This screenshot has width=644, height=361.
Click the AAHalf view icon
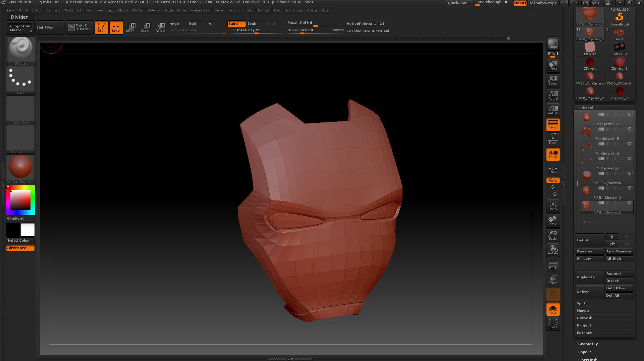click(553, 110)
